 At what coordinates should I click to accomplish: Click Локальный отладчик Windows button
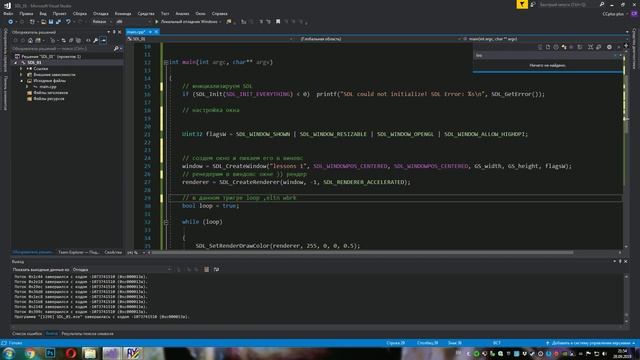click(189, 22)
